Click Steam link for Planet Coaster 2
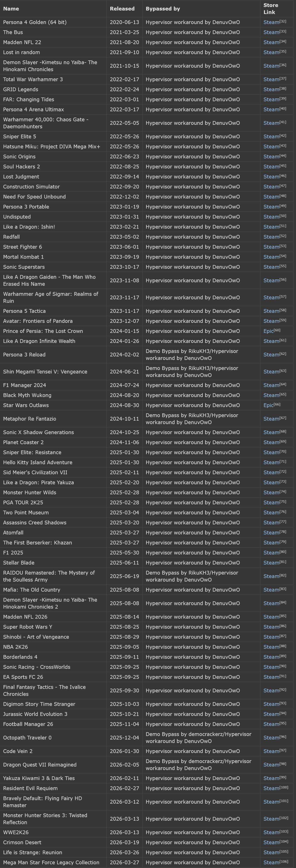The width and height of the screenshot is (296, 868). [271, 443]
